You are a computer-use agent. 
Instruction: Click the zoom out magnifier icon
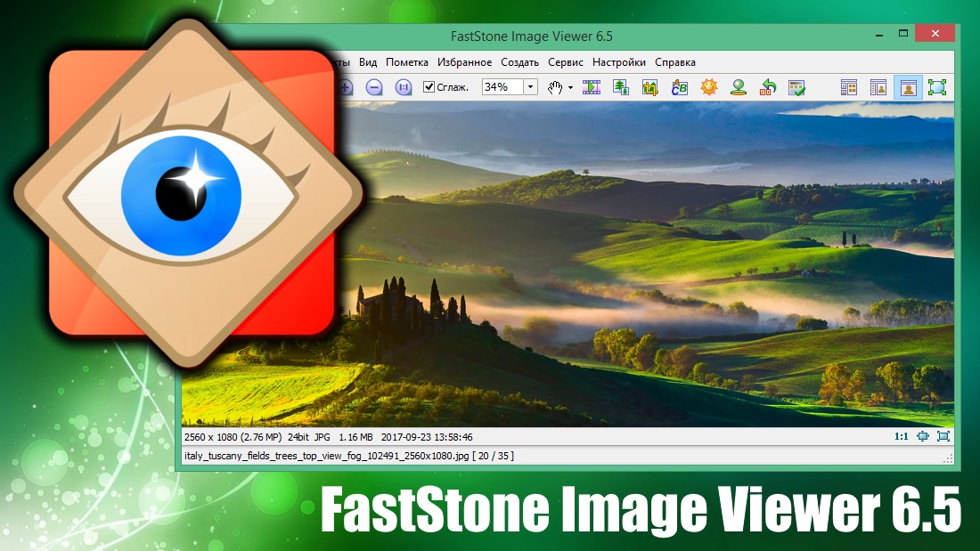[374, 87]
